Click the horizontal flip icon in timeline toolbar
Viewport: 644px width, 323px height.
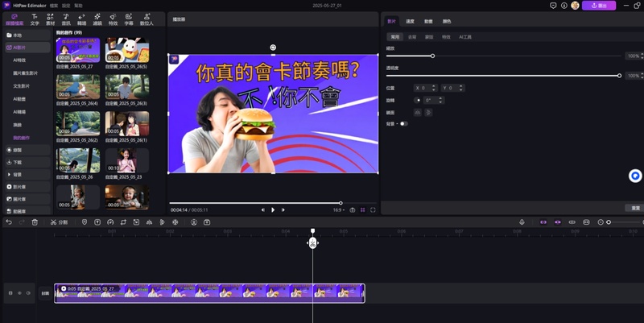[x=149, y=222]
